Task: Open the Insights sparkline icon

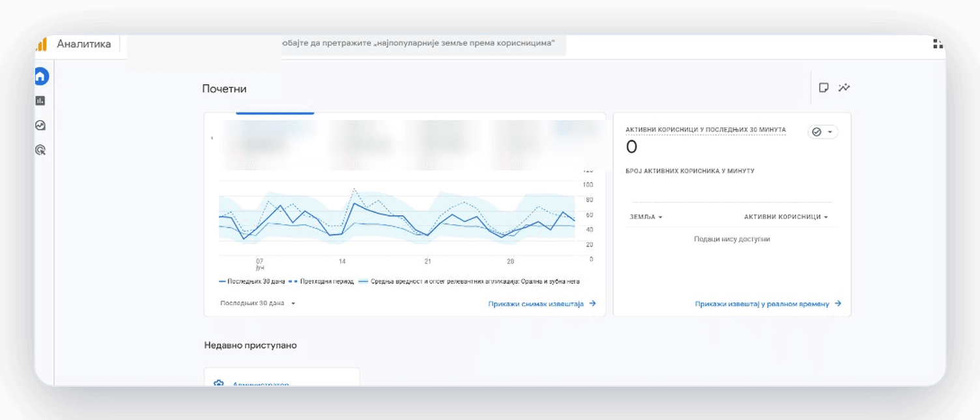Action: click(x=844, y=87)
